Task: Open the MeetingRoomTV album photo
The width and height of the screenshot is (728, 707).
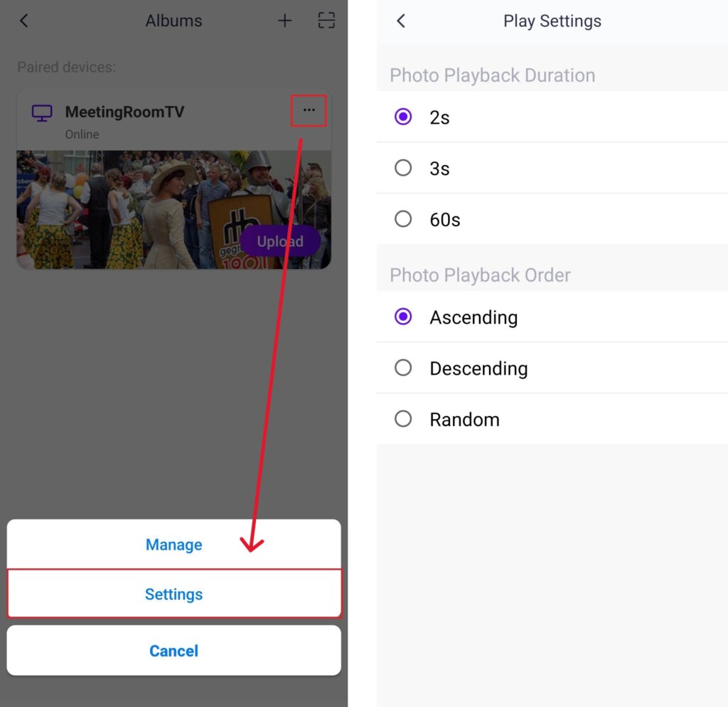Action: coord(128,210)
